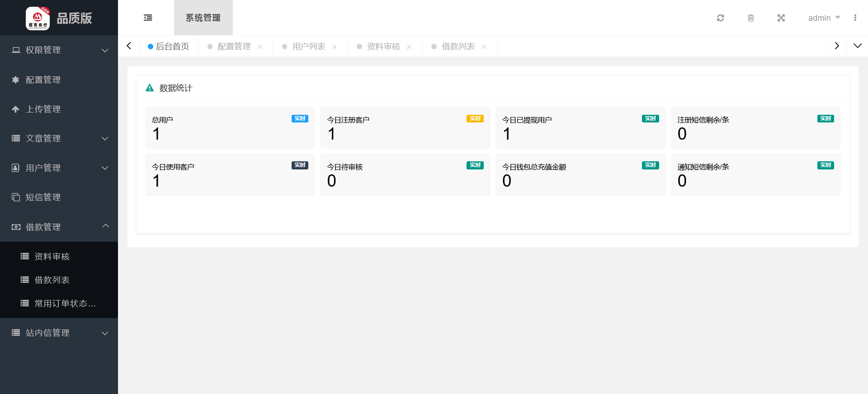Open 资料审核 in the sidebar submenu
The image size is (868, 394).
tap(52, 257)
